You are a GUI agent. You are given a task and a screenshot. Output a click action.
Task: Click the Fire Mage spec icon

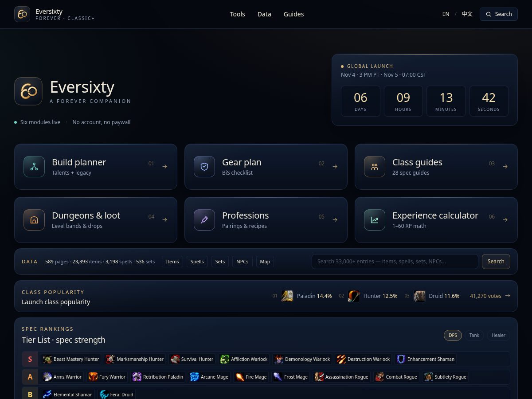[240, 377]
